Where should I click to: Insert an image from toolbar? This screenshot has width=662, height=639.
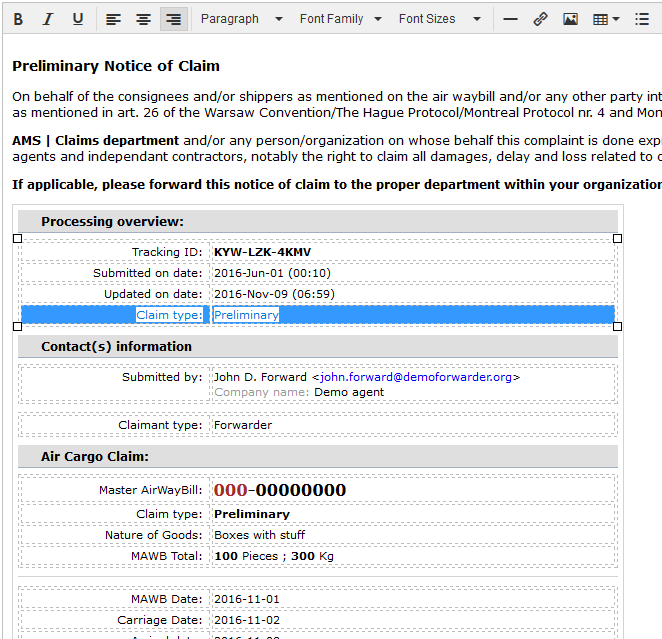[570, 19]
